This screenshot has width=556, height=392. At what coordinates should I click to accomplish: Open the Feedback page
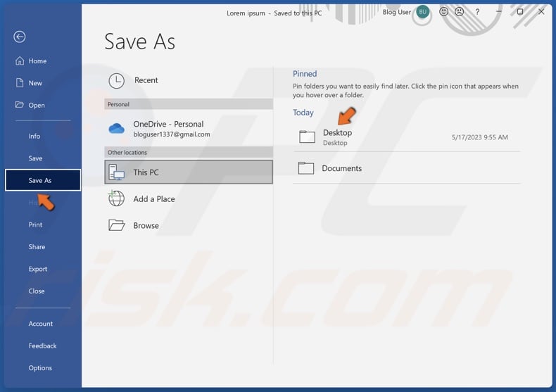[43, 346]
